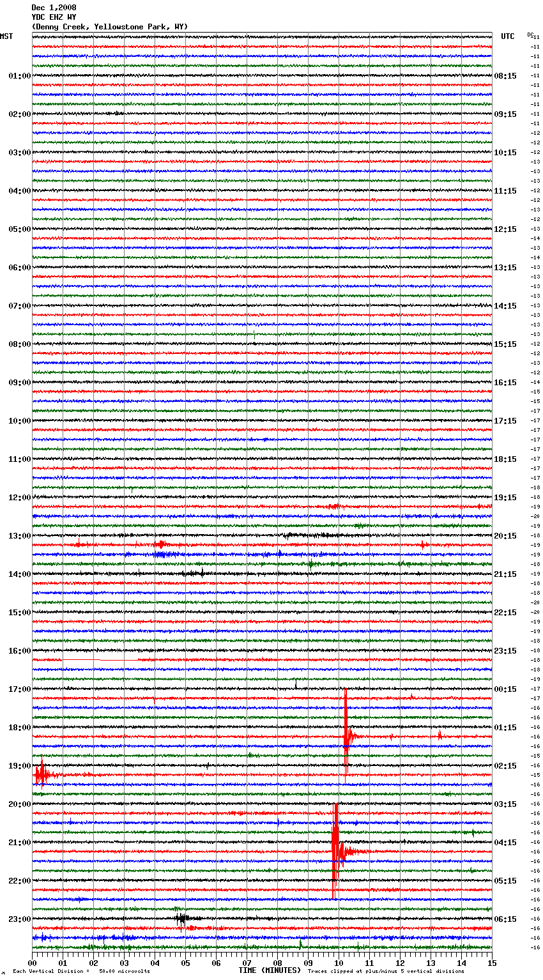The width and height of the screenshot is (543, 980).
Task: Click minute-axis tick label '00'
Action: [32, 963]
